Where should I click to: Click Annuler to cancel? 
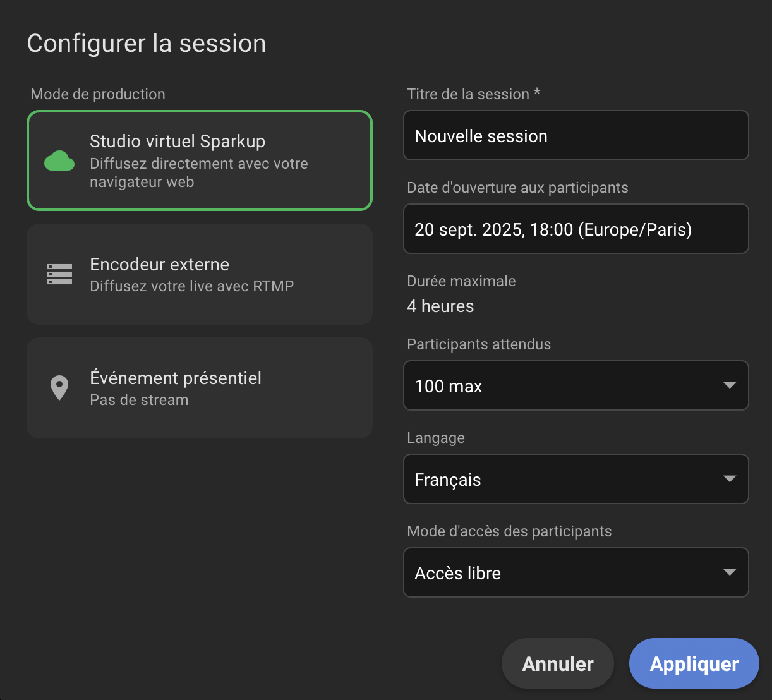(557, 663)
